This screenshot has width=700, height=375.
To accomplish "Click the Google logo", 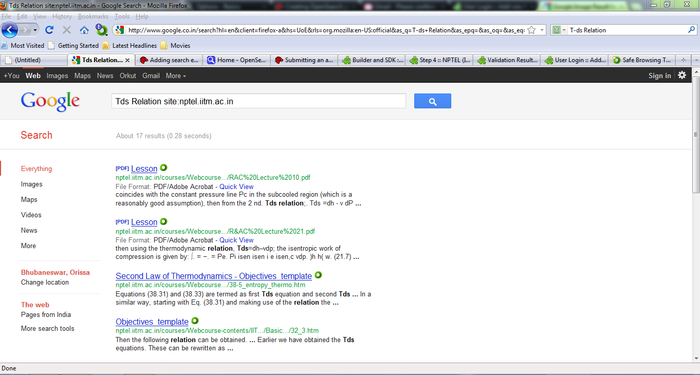I will (50, 101).
